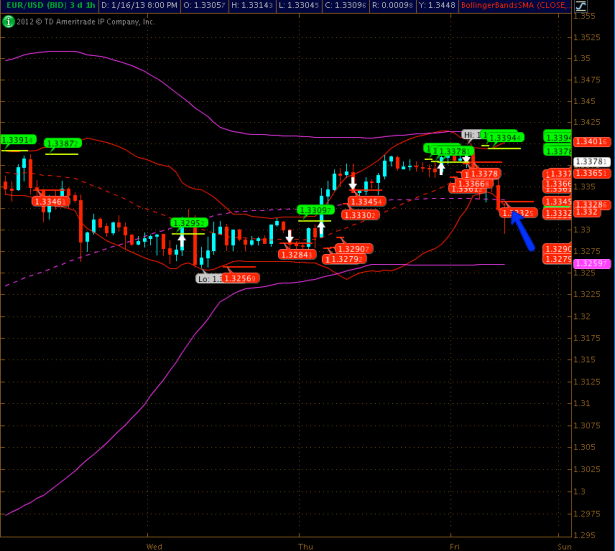
Task: Click the chart style icon in top-right corner
Action: [581, 6]
